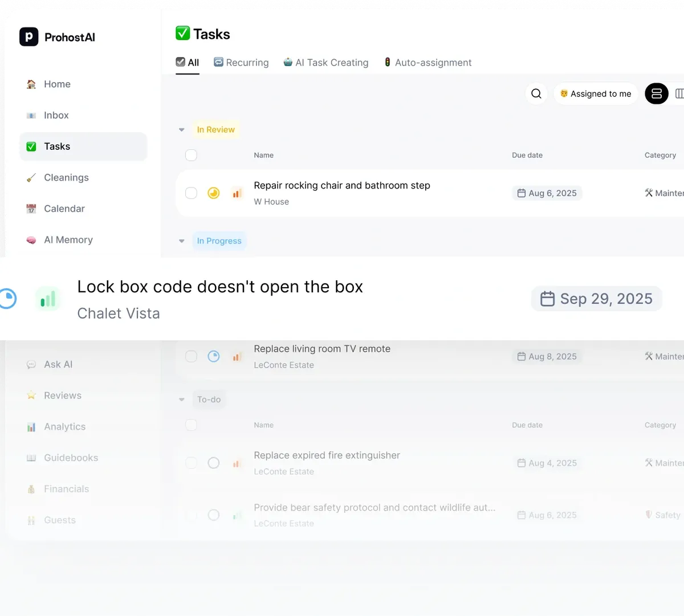684x616 pixels.
Task: Click the In Review status label
Action: [215, 130]
